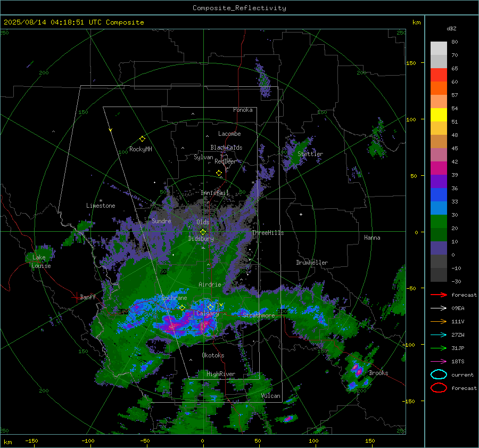Click the Sylvan label
479x448 pixels.
pos(203,157)
